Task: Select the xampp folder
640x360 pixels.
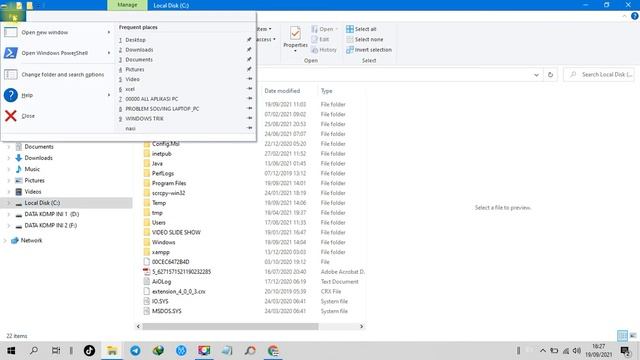Action: pos(160,252)
